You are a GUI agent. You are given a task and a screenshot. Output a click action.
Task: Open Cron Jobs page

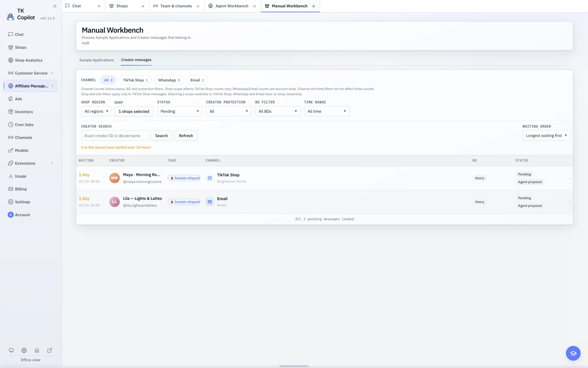(x=30, y=125)
